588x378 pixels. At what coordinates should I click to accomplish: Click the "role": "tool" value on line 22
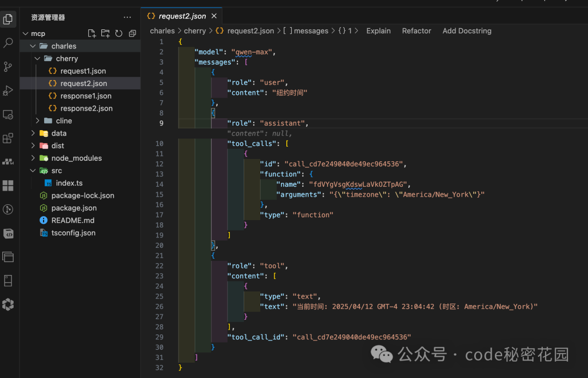click(273, 265)
